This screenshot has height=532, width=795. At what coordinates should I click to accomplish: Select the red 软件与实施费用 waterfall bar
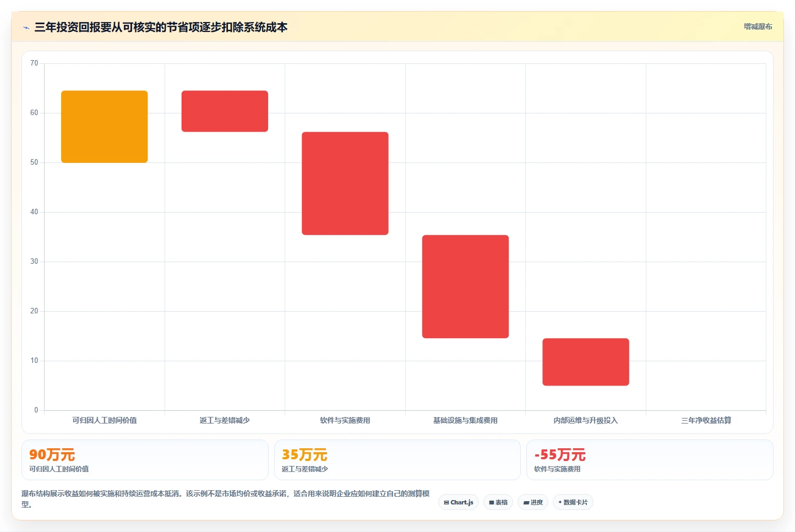345,183
